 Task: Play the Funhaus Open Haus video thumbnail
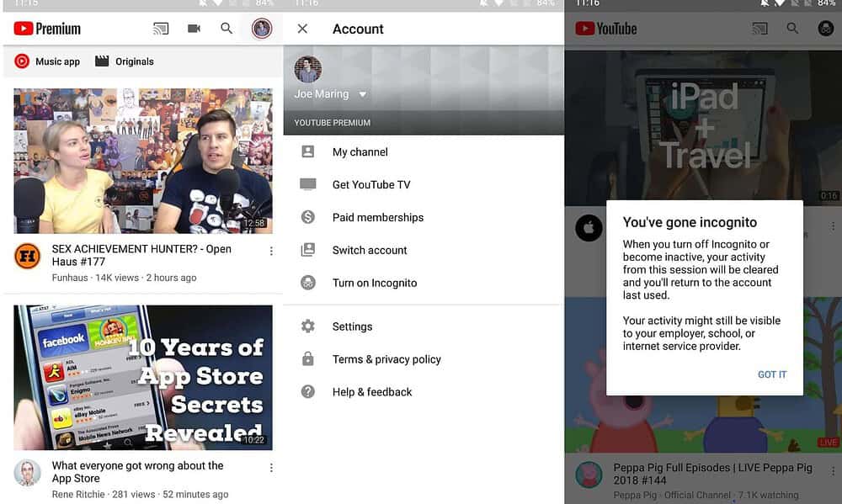tap(143, 161)
